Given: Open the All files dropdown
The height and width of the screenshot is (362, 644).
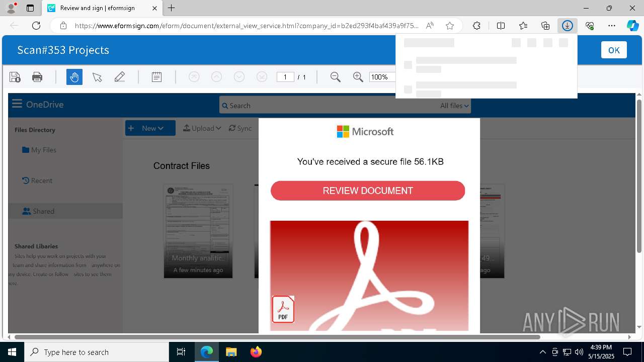Looking at the screenshot, I should click(x=454, y=106).
